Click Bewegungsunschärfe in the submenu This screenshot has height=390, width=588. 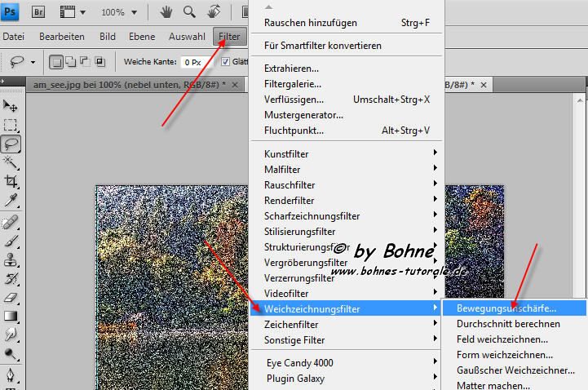click(506, 308)
